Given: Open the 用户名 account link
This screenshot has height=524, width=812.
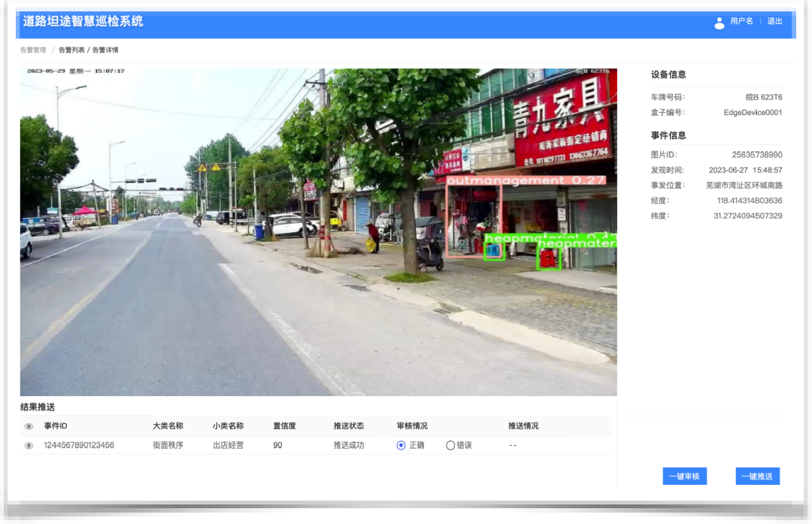Looking at the screenshot, I should 741,21.
